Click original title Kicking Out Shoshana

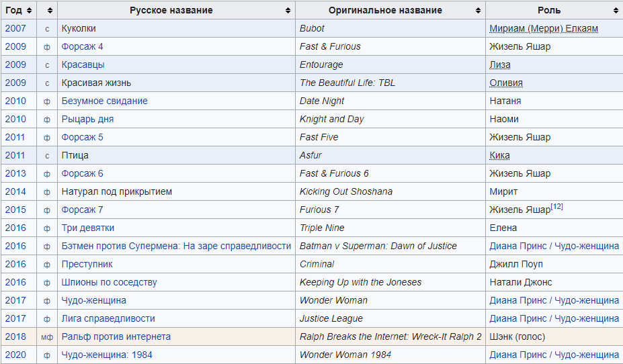345,191
